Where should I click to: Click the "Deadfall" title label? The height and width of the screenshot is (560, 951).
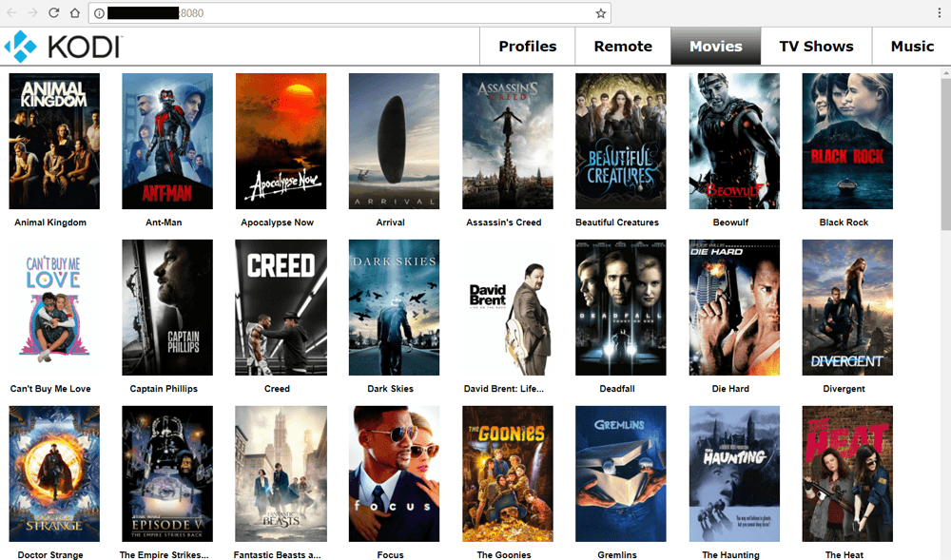click(617, 389)
